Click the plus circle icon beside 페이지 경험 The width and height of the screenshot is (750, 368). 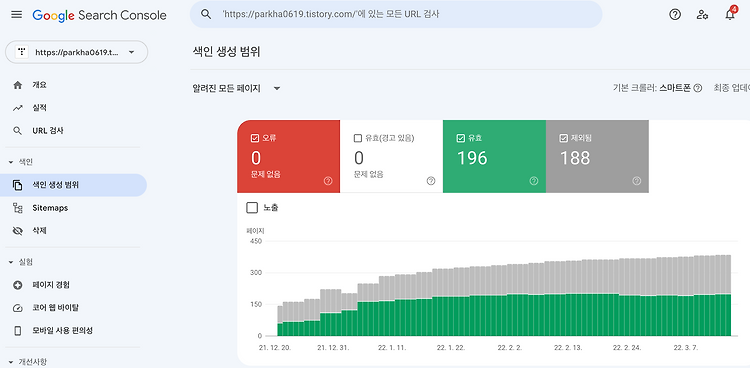click(x=18, y=285)
